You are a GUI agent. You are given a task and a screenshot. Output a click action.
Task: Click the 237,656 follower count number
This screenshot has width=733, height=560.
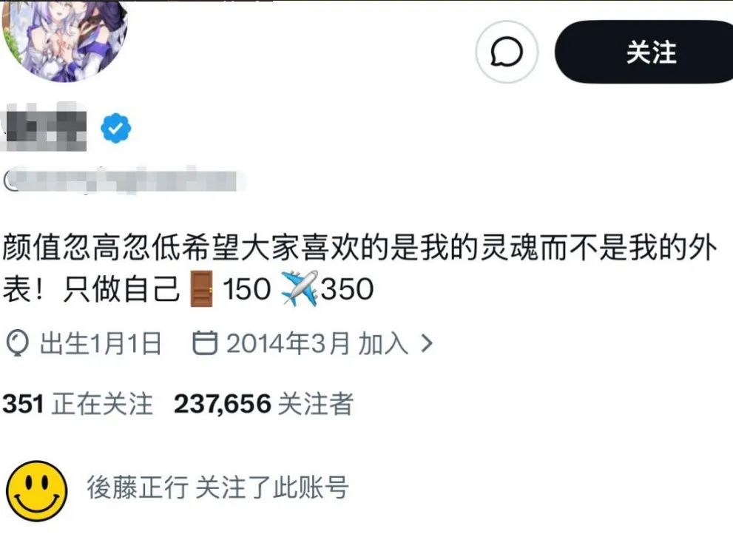223,404
